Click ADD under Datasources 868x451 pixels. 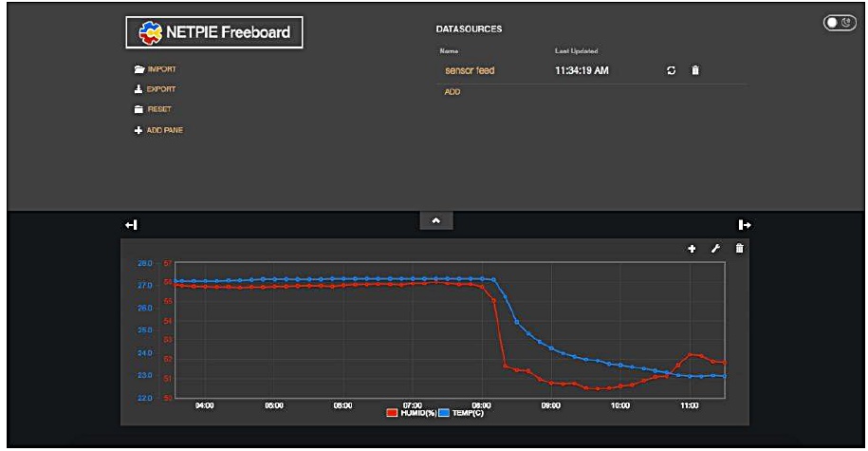[x=452, y=91]
